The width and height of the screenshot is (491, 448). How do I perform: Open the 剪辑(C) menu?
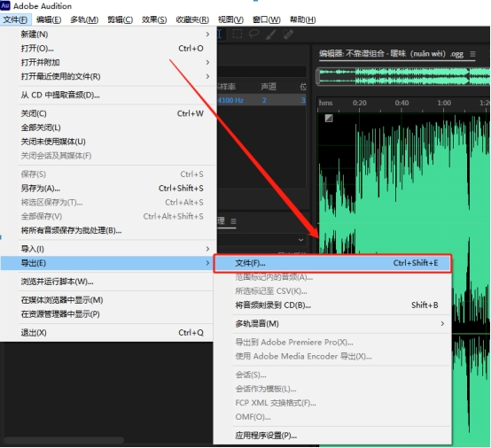pos(121,19)
